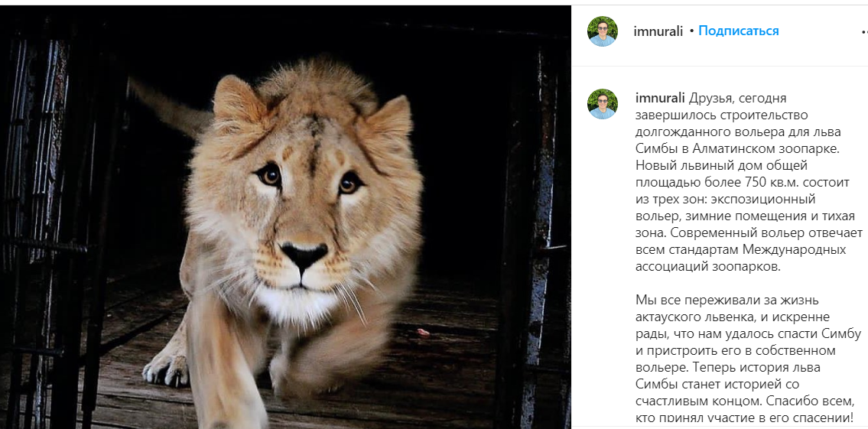The width and height of the screenshot is (868, 429).
Task: Click the lion's nose in the photo
Action: [x=304, y=256]
